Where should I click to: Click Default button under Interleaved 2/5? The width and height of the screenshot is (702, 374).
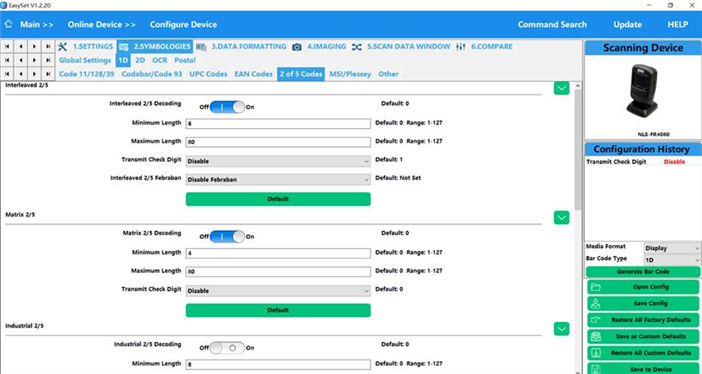(278, 199)
